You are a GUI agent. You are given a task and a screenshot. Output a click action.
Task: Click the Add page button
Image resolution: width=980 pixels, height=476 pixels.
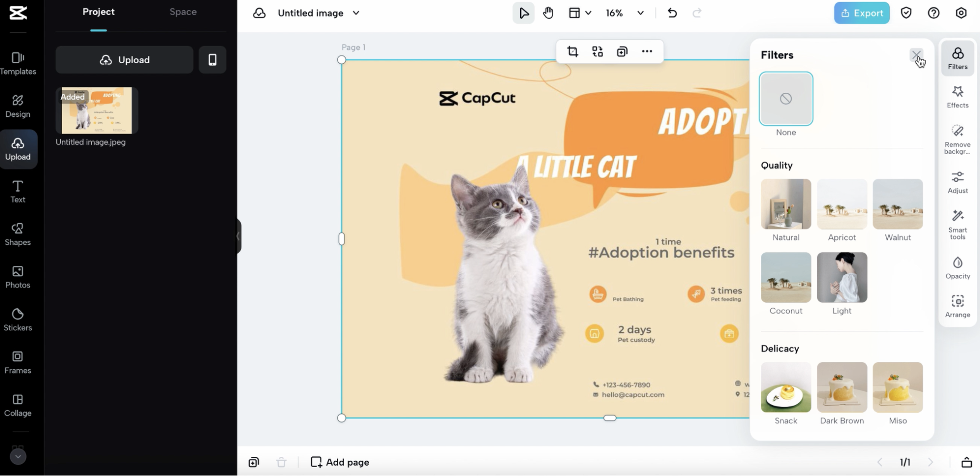tap(339, 462)
